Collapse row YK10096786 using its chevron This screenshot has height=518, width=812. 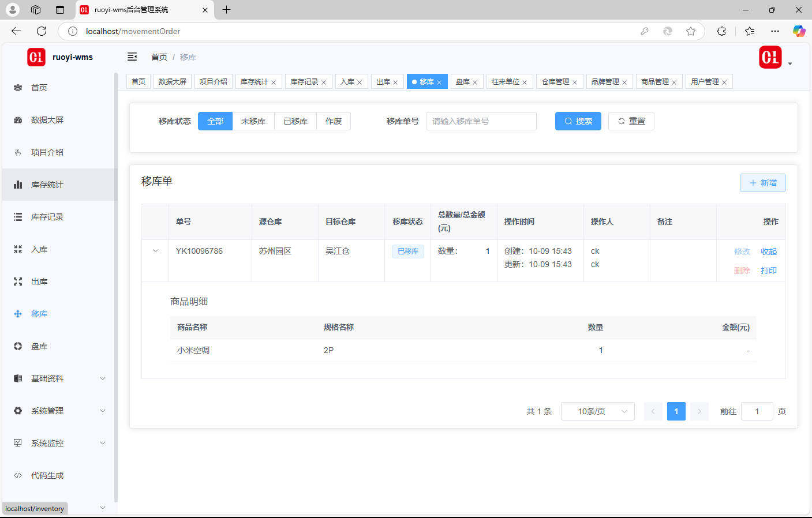pyautogui.click(x=155, y=251)
